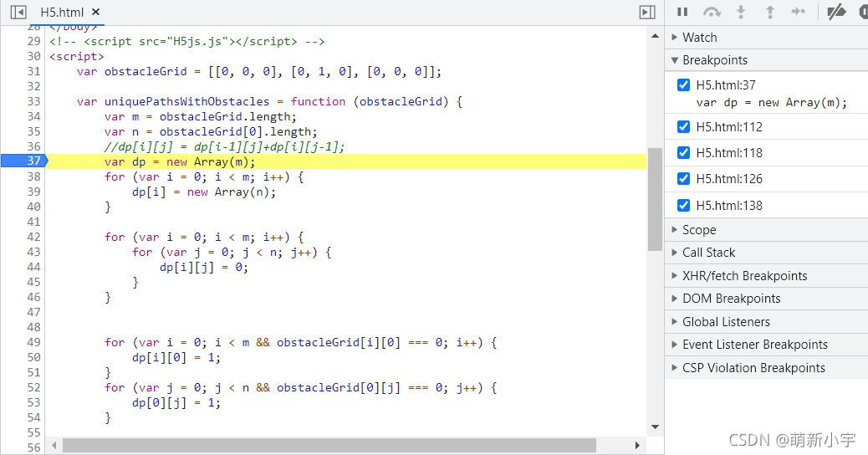This screenshot has width=868, height=455.
Task: Step out of current function
Action: 769,12
